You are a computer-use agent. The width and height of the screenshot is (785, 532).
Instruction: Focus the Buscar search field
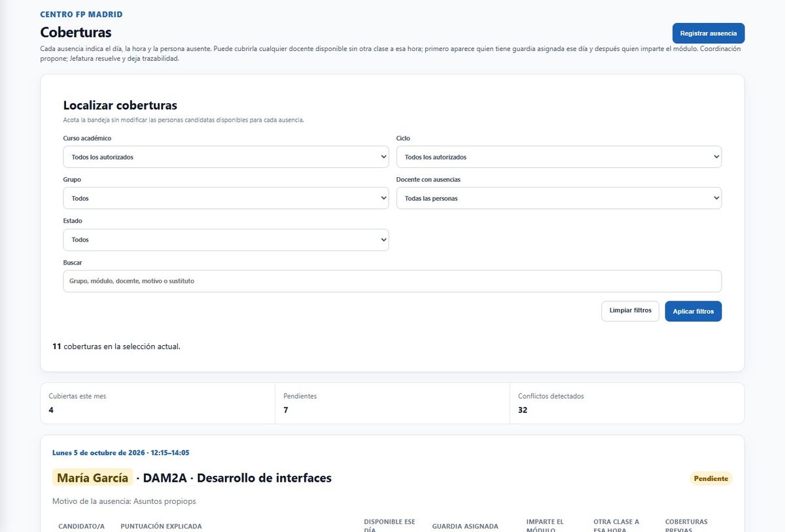[392, 281]
